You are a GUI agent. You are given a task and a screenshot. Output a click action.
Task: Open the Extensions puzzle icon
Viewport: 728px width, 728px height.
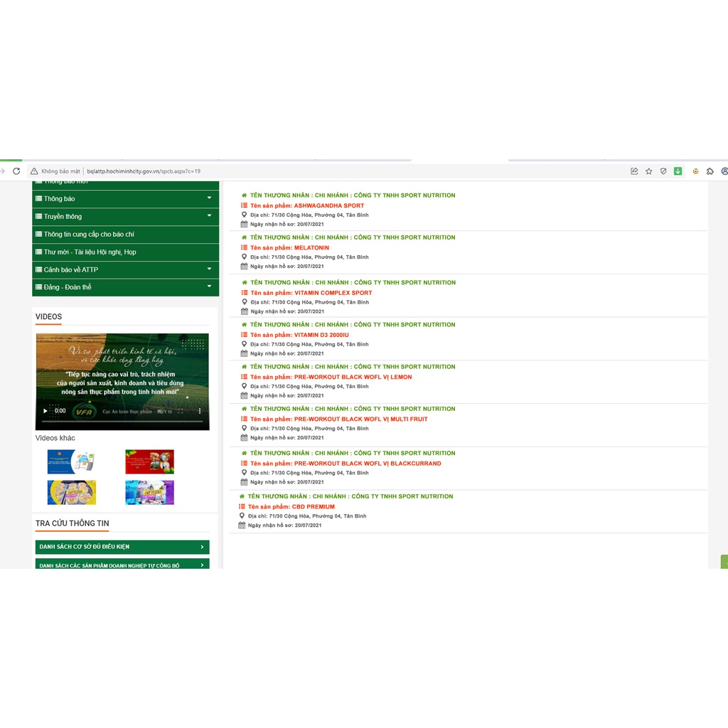click(710, 171)
